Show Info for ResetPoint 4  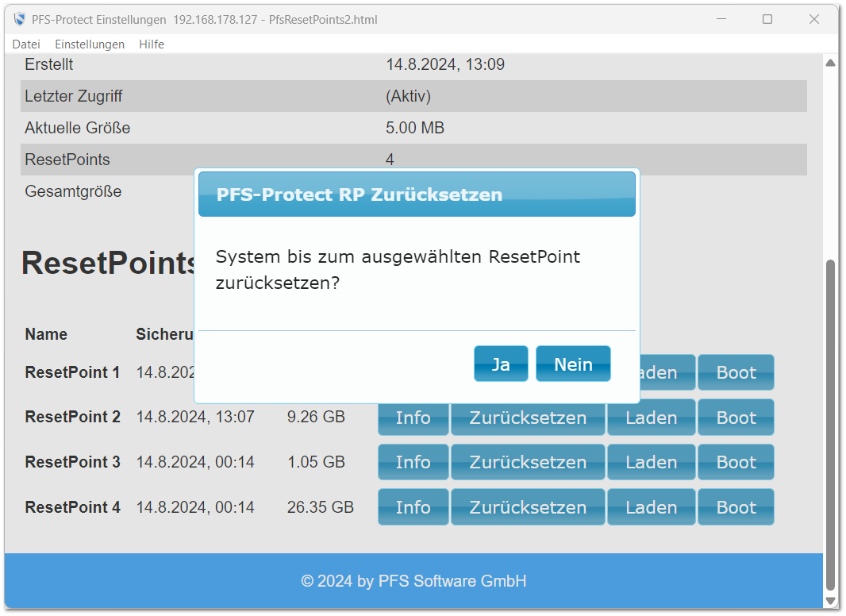413,506
